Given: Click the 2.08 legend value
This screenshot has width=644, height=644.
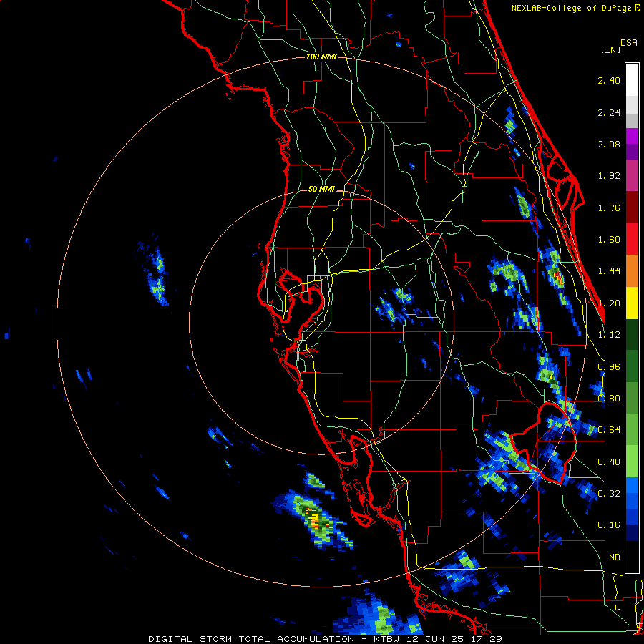Looking at the screenshot, I should (x=609, y=144).
